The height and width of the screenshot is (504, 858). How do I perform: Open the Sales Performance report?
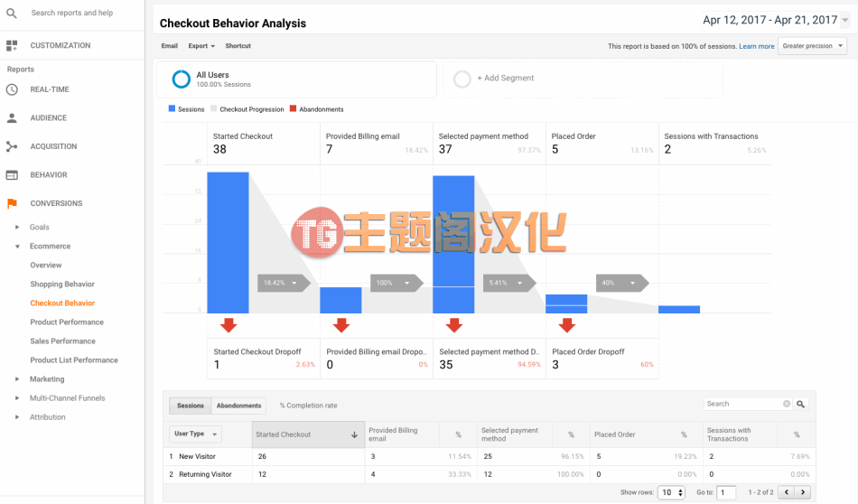point(63,341)
